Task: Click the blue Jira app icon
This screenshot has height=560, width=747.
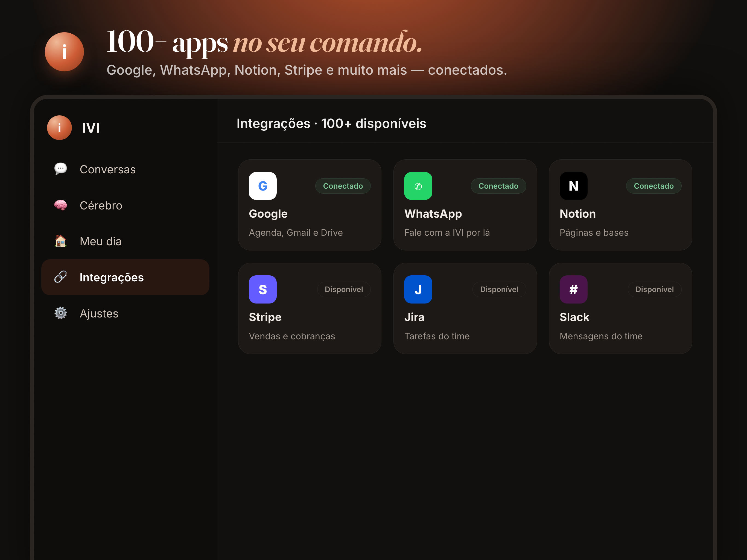Action: click(x=418, y=289)
